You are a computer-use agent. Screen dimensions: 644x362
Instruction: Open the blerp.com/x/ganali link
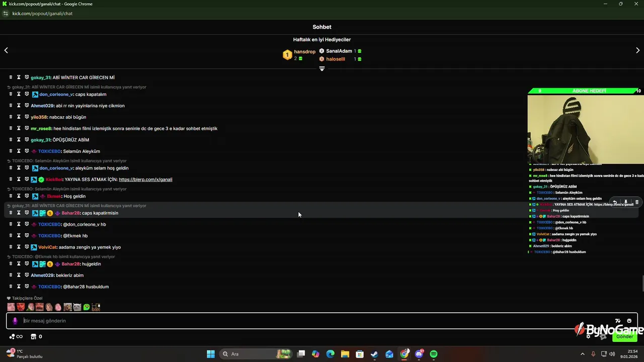click(x=145, y=179)
